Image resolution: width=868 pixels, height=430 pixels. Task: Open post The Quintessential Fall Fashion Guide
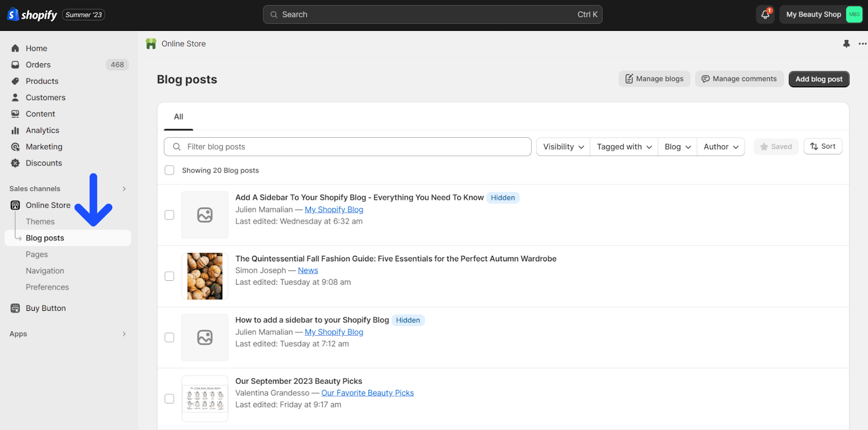(x=395, y=259)
